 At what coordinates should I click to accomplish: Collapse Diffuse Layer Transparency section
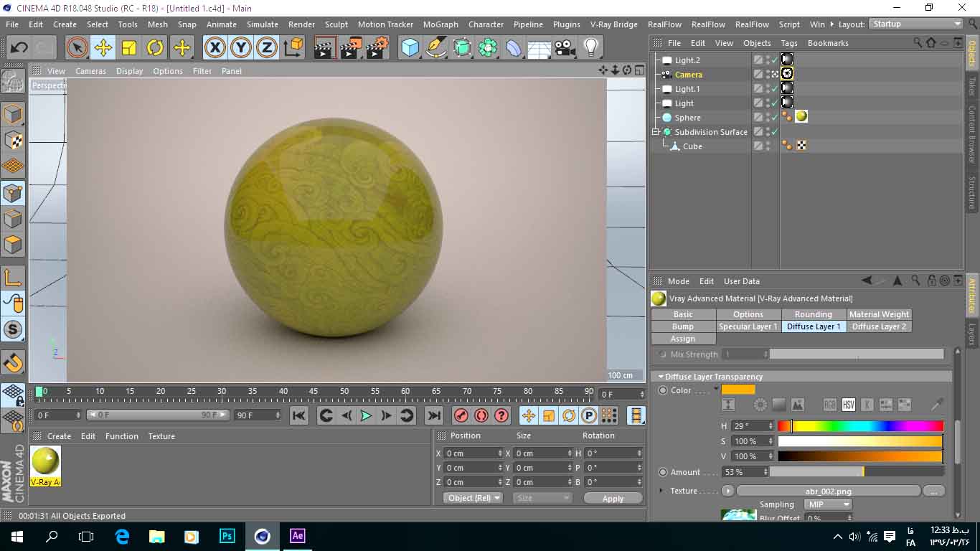[x=661, y=377]
